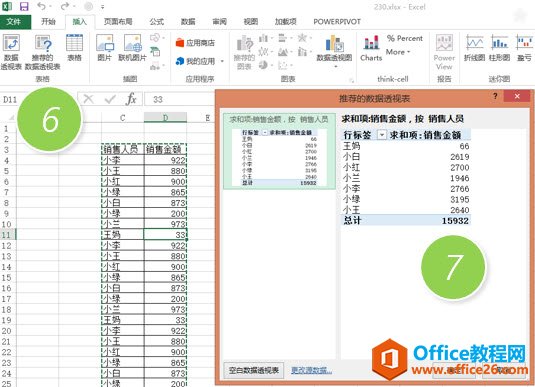Viewport: 535px width, 387px height.
Task: Open the Redo history dropdown arrow
Action: tap(74, 6)
